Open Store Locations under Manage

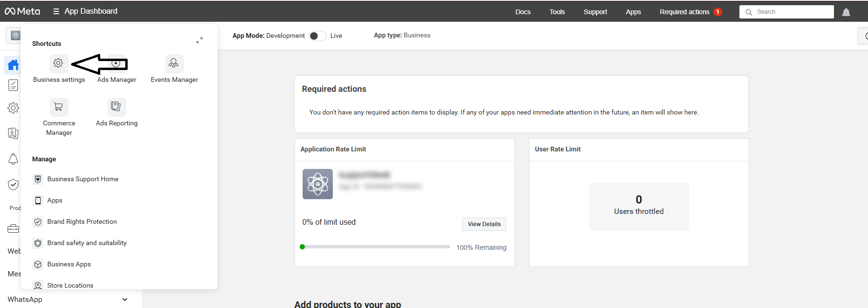[70, 285]
